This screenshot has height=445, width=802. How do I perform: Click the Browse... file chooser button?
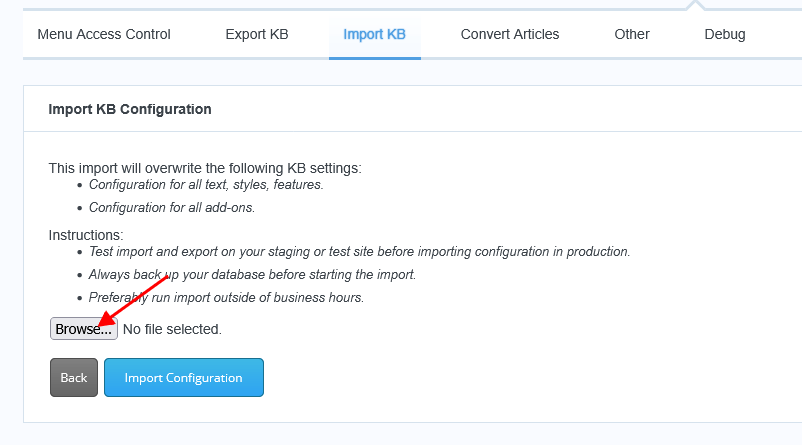point(84,329)
